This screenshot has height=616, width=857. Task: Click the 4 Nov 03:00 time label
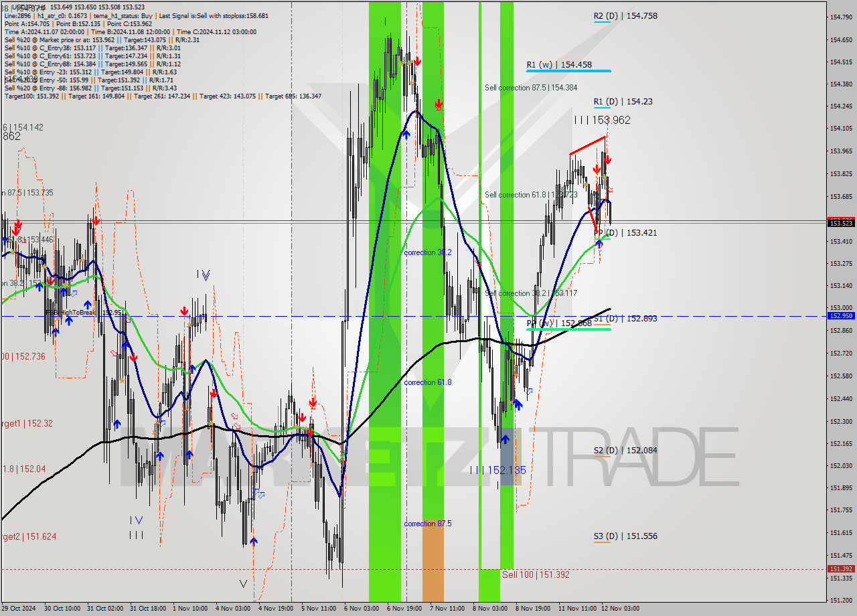coord(232,609)
